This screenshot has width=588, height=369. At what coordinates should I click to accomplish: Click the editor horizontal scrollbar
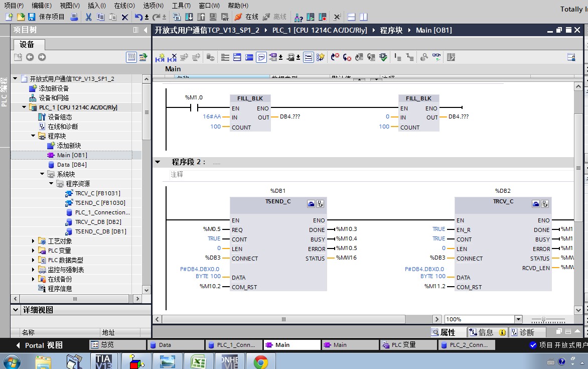coord(283,319)
